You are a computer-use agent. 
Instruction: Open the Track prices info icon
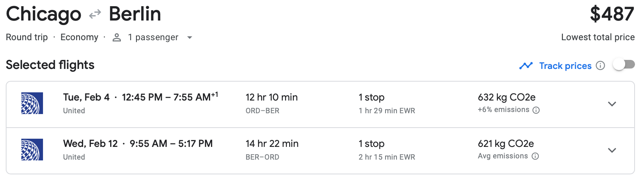click(x=600, y=66)
